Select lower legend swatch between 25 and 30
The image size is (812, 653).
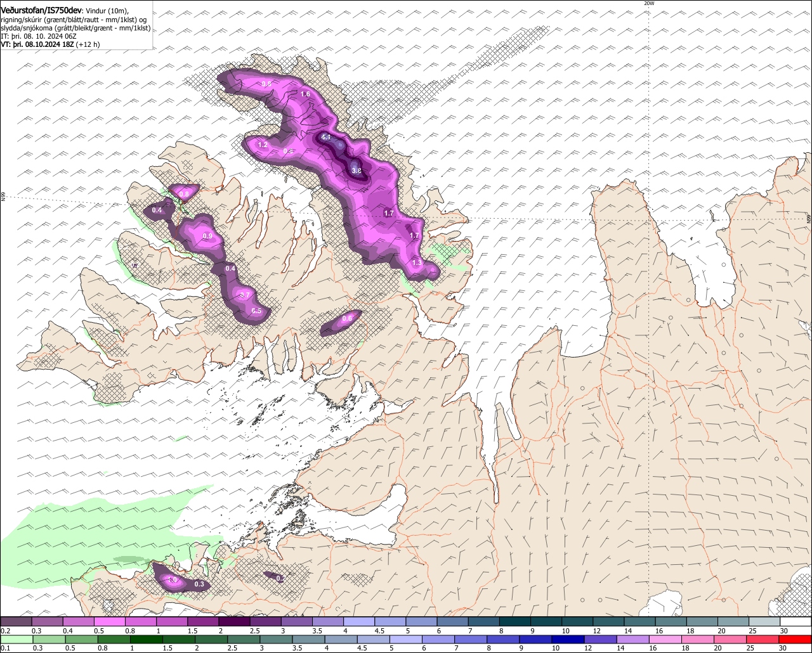[x=763, y=639]
